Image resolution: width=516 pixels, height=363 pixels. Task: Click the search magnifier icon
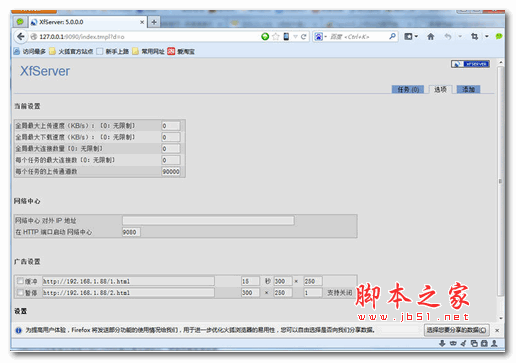(x=392, y=36)
